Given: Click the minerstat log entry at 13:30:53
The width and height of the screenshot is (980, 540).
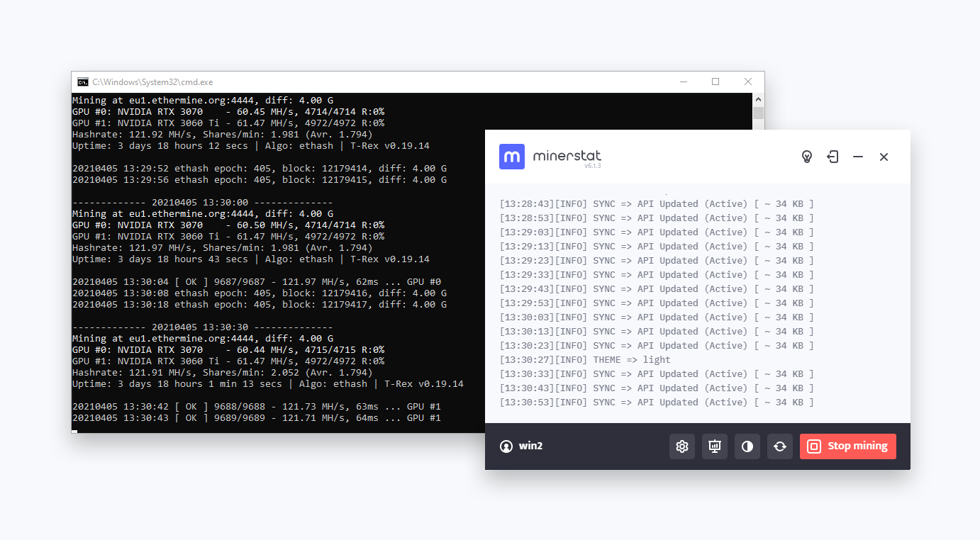Looking at the screenshot, I should point(657,403).
